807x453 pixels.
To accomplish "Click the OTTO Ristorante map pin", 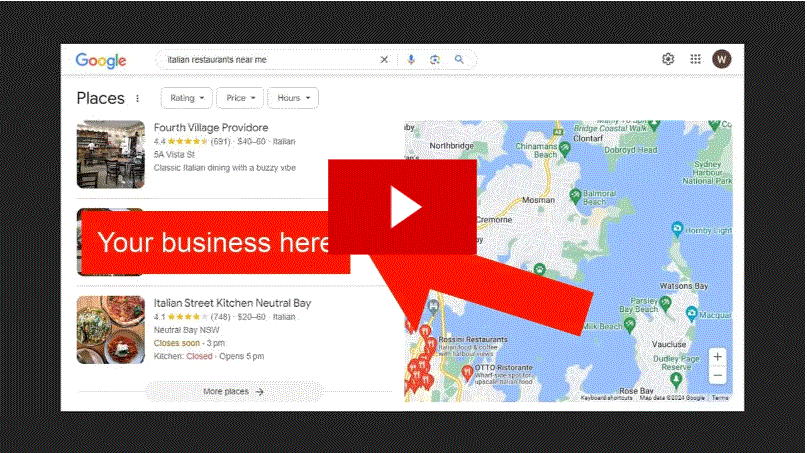I will [467, 373].
